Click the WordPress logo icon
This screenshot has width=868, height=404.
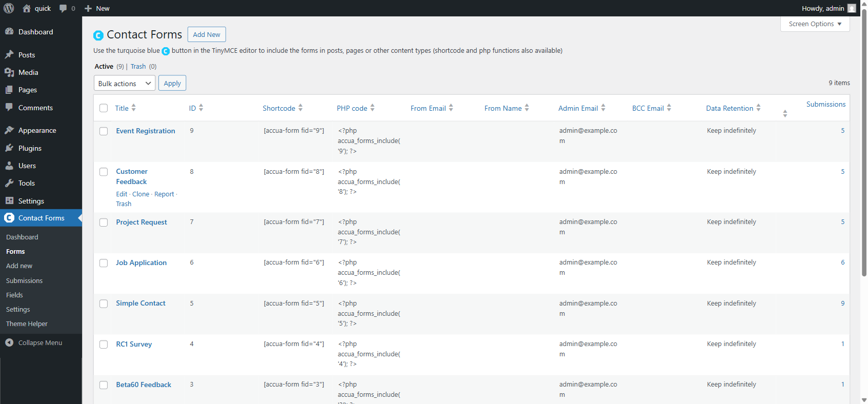coord(9,8)
